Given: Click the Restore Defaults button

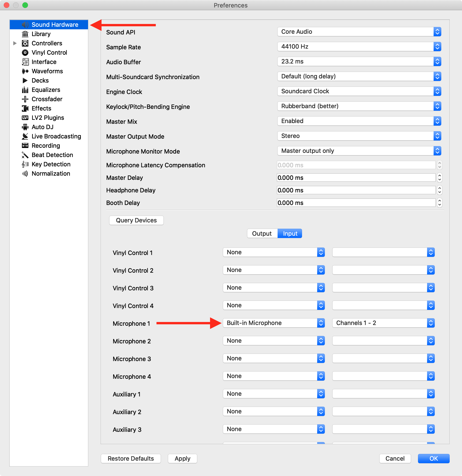Looking at the screenshot, I should (x=131, y=459).
